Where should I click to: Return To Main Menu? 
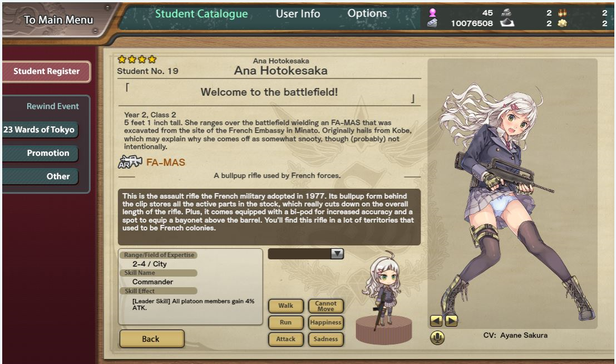coord(58,19)
